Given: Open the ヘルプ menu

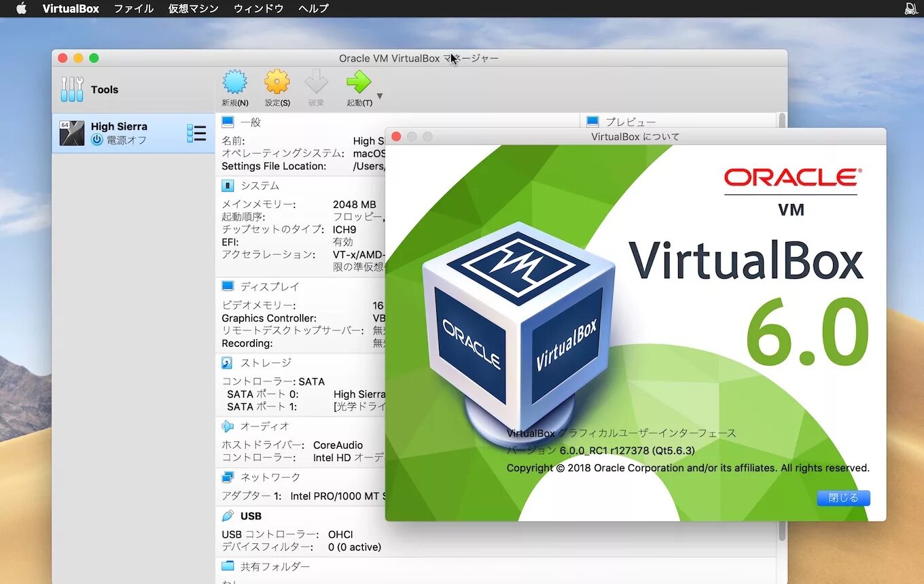Looking at the screenshot, I should point(313,8).
